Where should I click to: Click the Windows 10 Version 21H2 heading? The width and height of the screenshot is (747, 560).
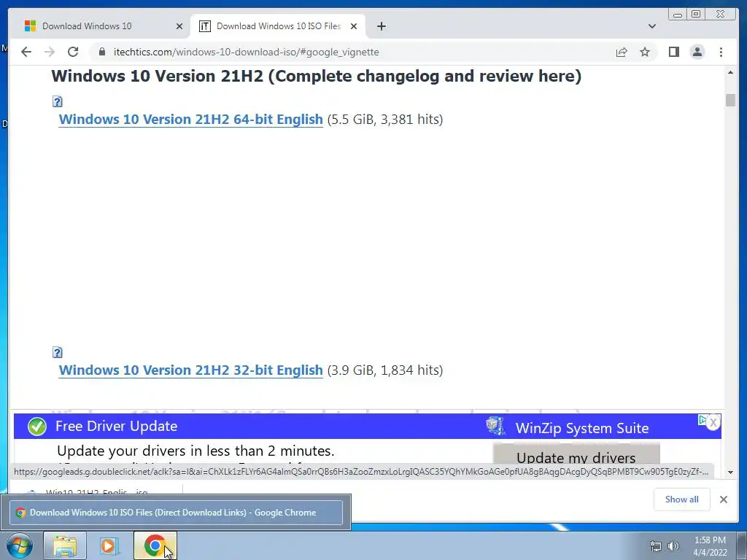tap(317, 76)
